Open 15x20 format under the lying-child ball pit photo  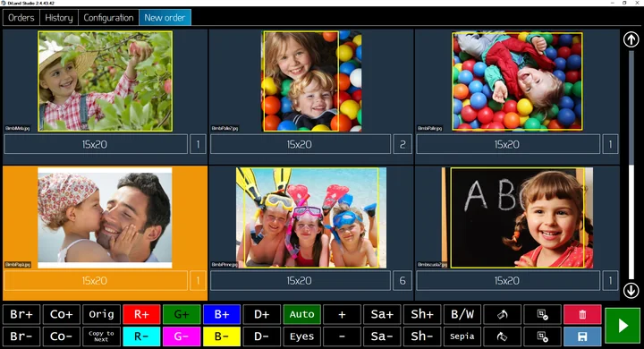(508, 144)
